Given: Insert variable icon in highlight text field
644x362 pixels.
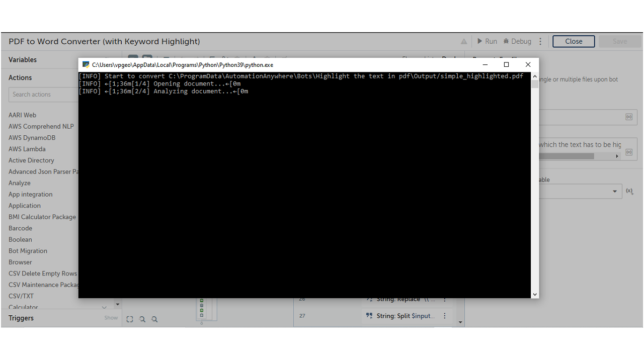Looking at the screenshot, I should click(x=629, y=152).
